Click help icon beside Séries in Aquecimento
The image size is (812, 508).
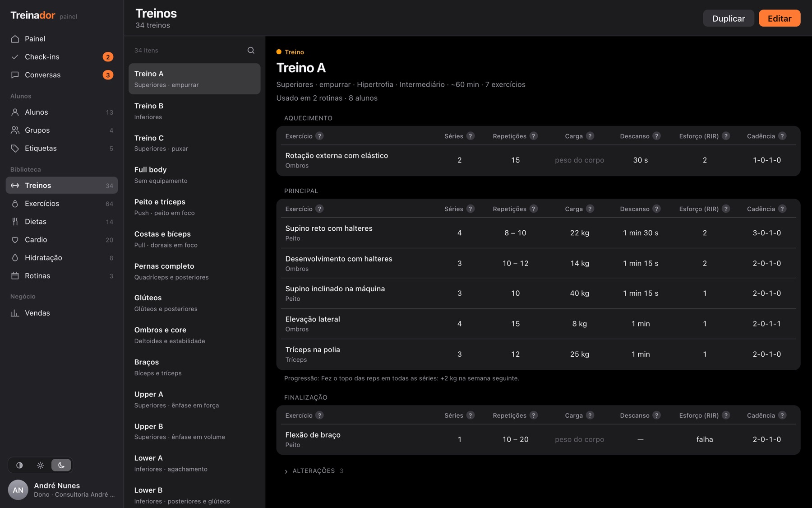point(471,136)
